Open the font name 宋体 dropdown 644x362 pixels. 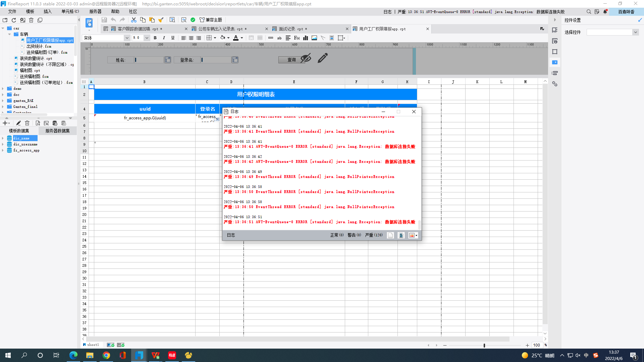click(x=127, y=38)
